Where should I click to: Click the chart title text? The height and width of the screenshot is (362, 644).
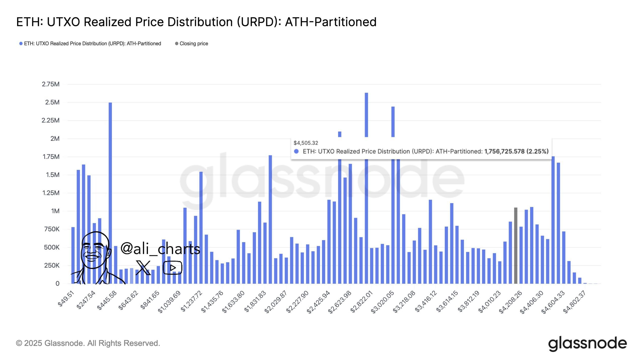pyautogui.click(x=196, y=22)
